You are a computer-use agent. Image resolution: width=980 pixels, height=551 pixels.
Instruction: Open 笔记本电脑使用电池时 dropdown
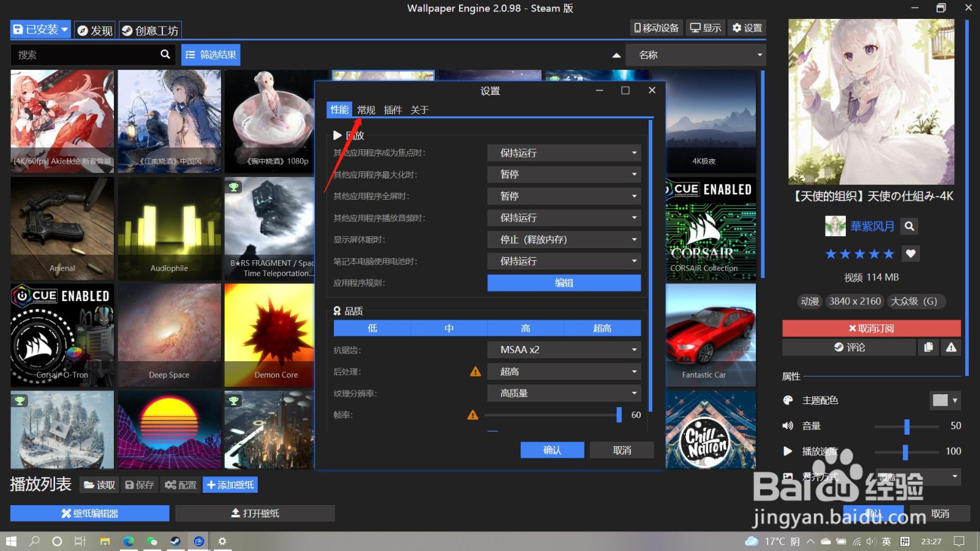point(564,261)
